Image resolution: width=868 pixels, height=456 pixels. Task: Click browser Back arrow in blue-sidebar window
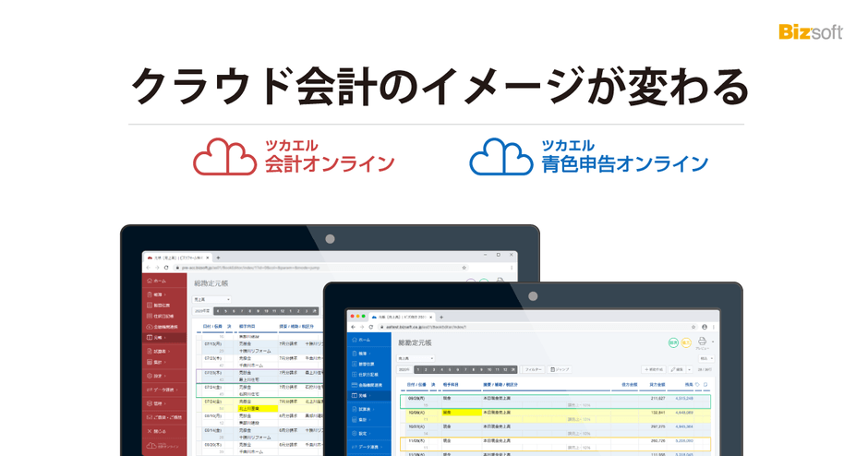pyautogui.click(x=353, y=327)
